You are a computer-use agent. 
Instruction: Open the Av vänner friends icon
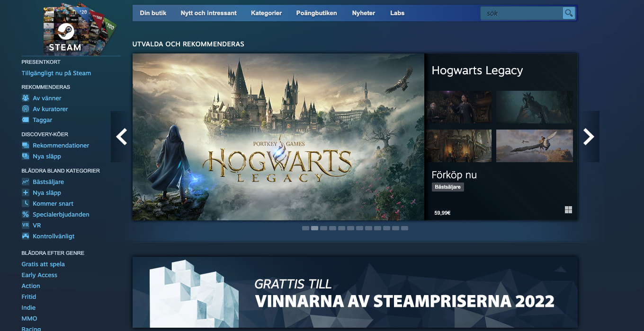tap(26, 98)
